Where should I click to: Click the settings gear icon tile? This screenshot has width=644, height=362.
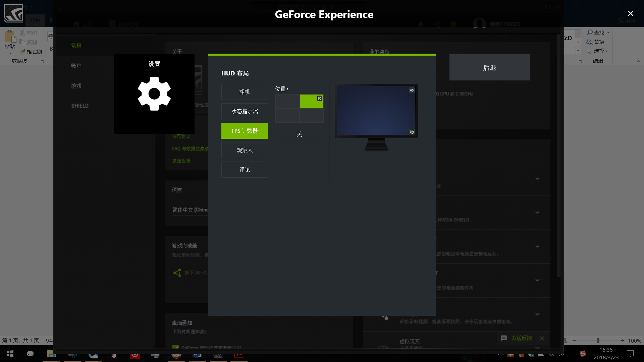click(x=154, y=94)
